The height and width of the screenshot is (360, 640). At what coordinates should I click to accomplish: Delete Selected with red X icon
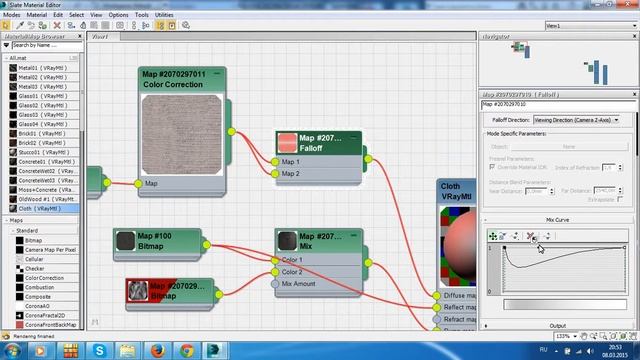click(x=57, y=25)
